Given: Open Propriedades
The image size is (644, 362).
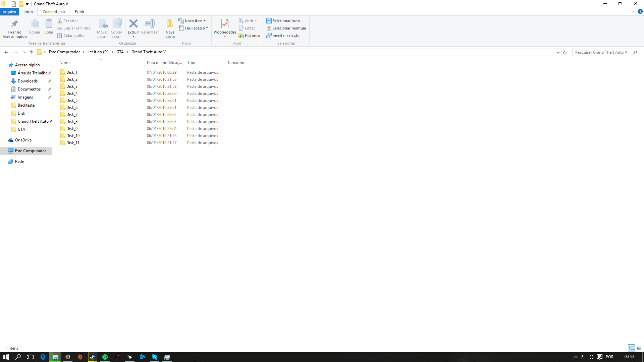Looking at the screenshot, I should pos(225,28).
